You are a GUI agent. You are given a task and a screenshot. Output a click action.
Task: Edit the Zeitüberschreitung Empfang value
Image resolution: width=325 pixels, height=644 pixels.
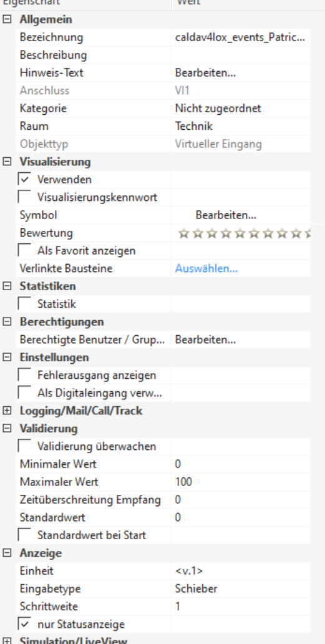tap(241, 500)
